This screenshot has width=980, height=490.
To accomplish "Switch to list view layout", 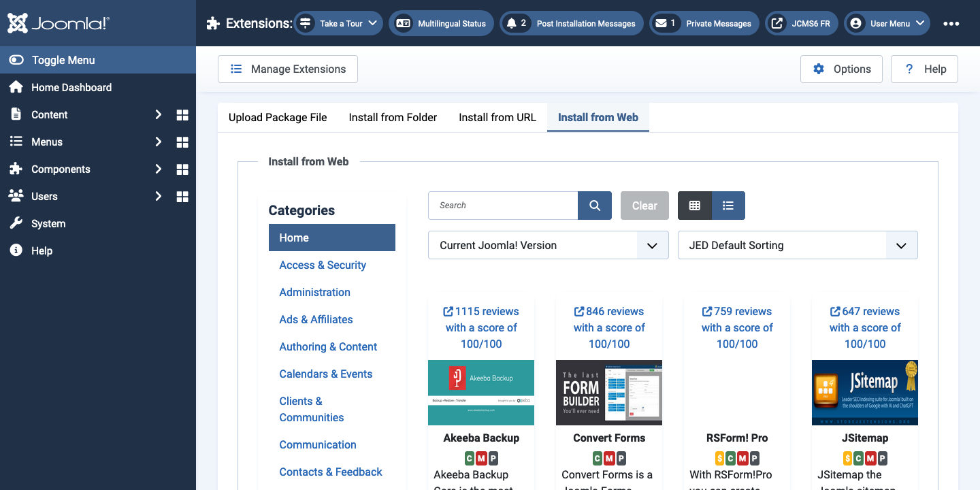I will [728, 206].
